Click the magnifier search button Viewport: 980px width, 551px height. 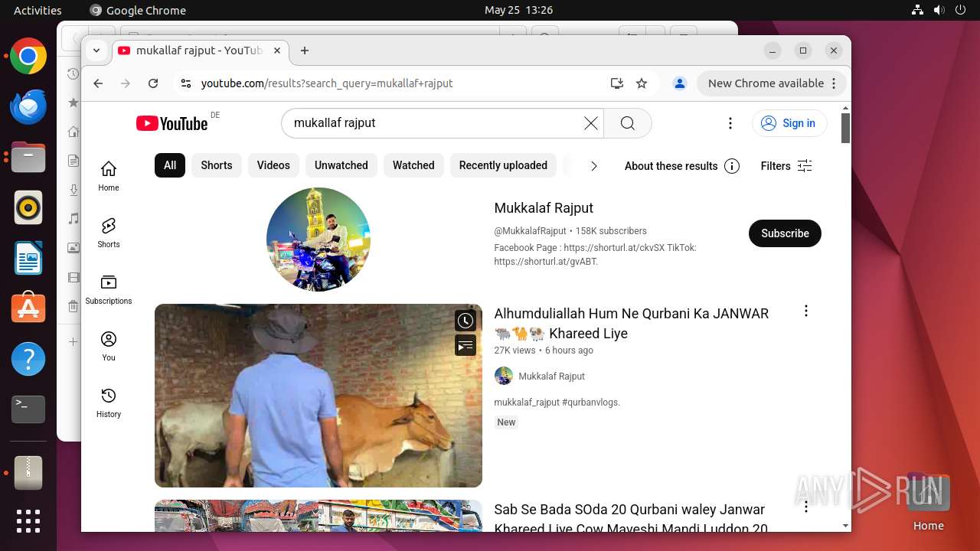(628, 123)
